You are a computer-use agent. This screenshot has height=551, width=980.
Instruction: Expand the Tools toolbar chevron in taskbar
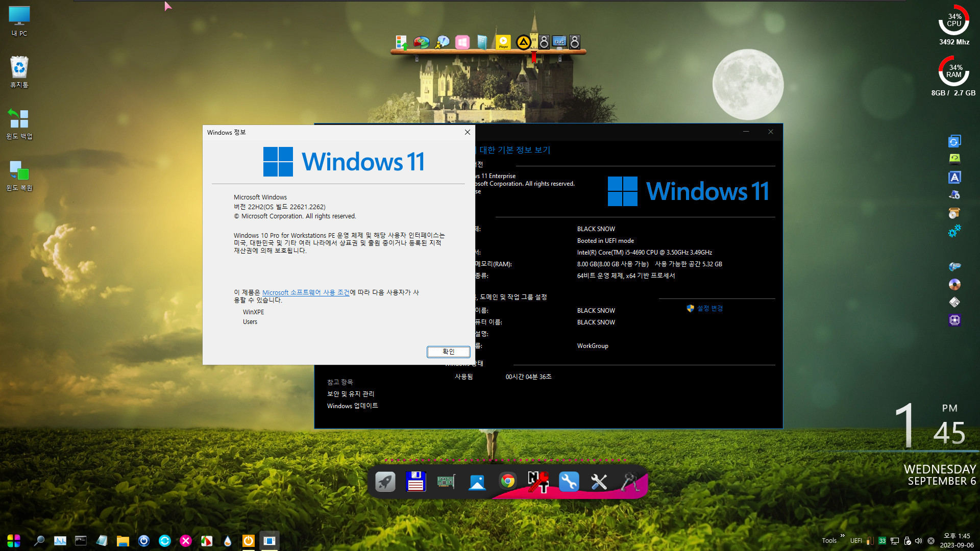pyautogui.click(x=843, y=536)
